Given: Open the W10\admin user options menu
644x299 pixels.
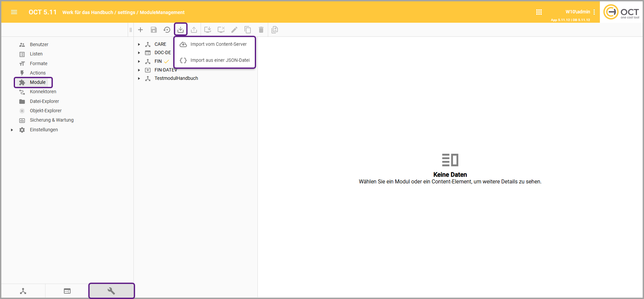Looking at the screenshot, I should point(594,12).
